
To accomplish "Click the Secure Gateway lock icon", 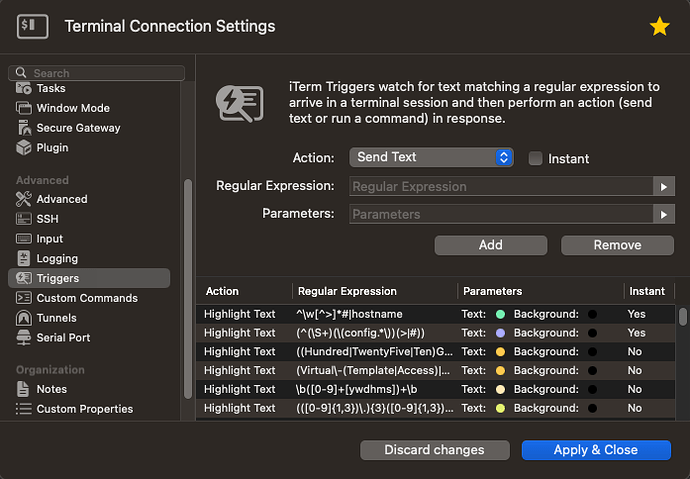I will pos(25,128).
